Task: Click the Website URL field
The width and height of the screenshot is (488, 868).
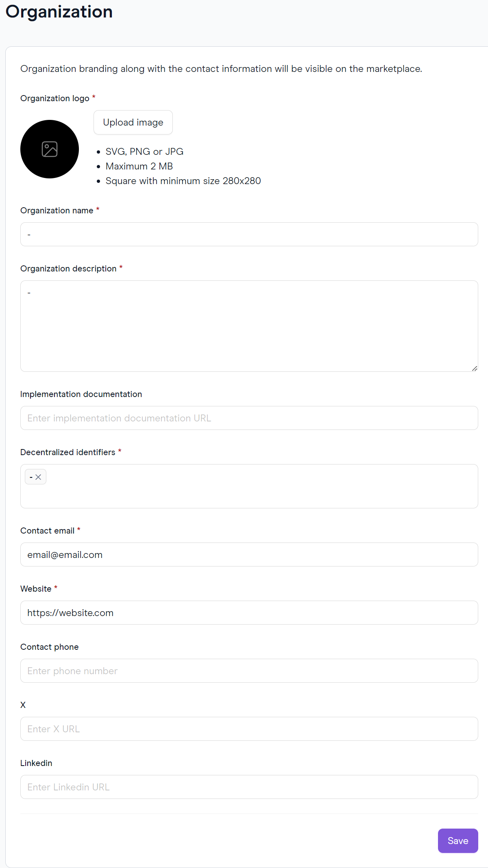Action: tap(249, 612)
